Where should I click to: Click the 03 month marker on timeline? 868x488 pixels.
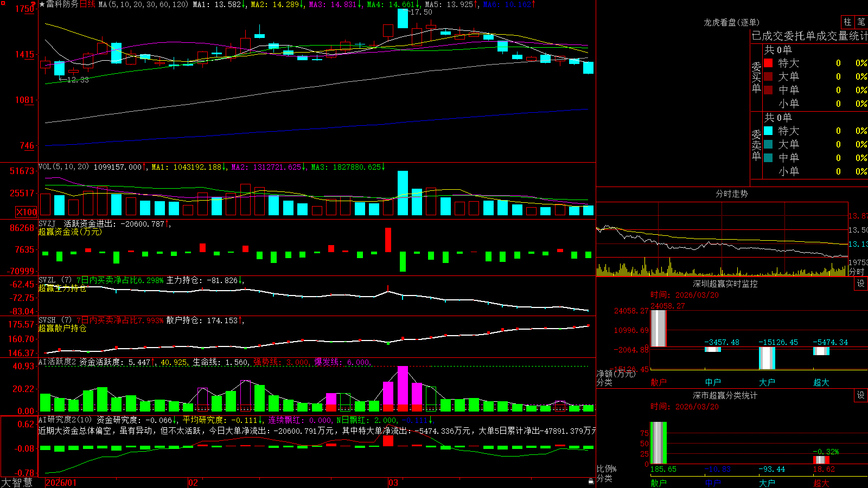[393, 483]
